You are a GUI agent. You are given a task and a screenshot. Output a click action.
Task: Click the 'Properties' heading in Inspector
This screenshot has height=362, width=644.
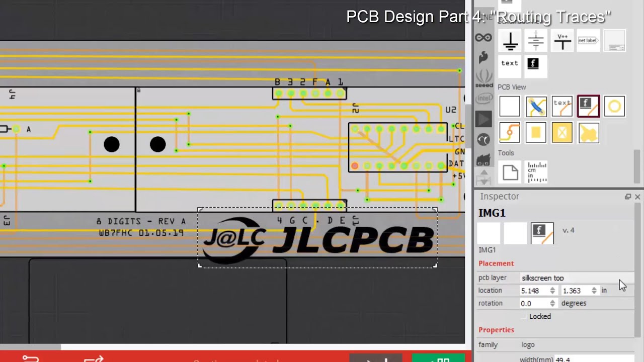click(496, 330)
